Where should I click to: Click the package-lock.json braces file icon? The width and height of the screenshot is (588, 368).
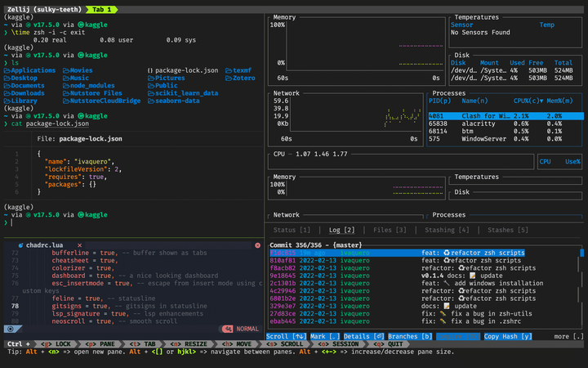click(x=150, y=70)
